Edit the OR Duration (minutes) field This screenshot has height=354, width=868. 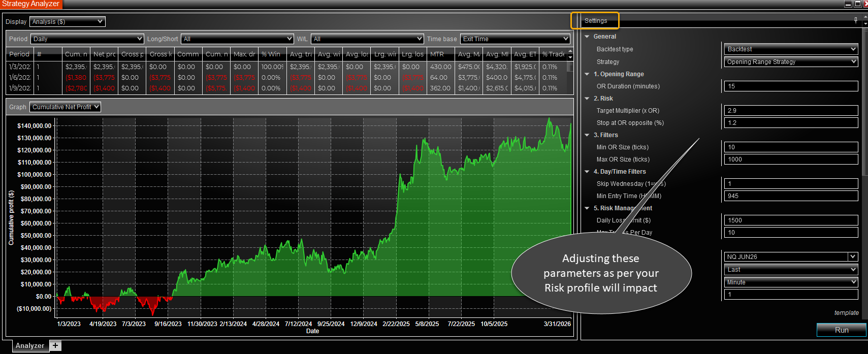pos(791,86)
